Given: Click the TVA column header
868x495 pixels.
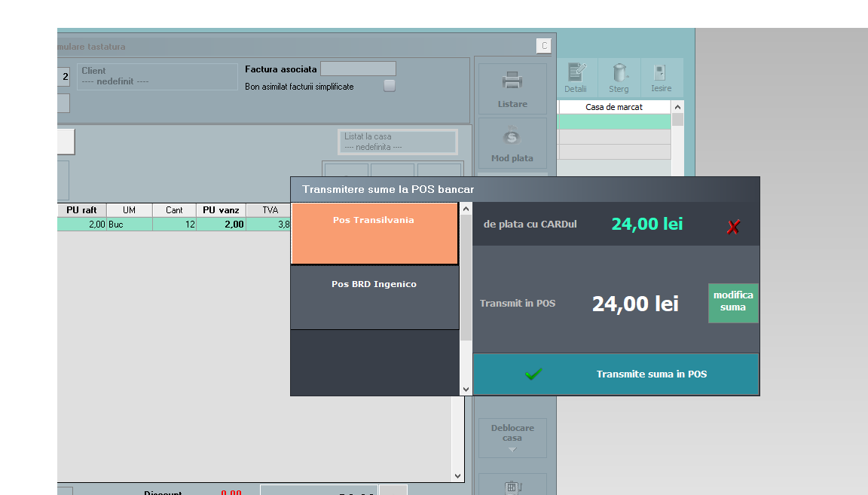Looking at the screenshot, I should point(270,210).
